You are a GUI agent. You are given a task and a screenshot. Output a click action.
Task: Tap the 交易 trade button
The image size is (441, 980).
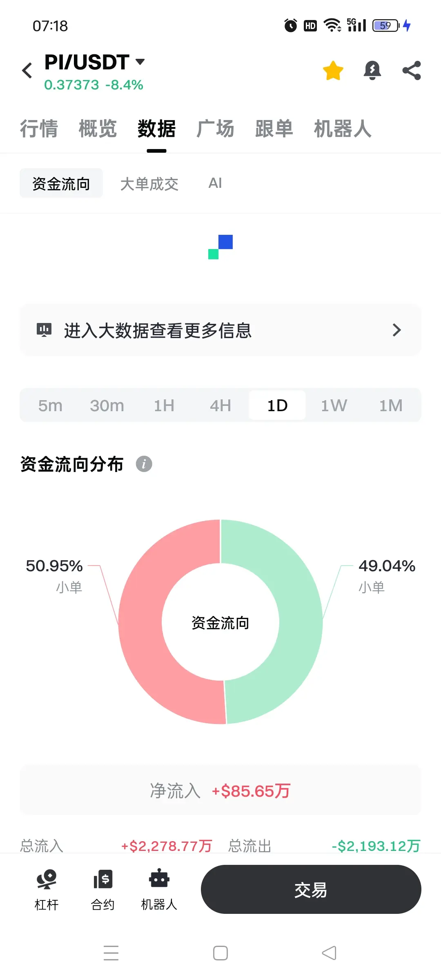tap(311, 889)
